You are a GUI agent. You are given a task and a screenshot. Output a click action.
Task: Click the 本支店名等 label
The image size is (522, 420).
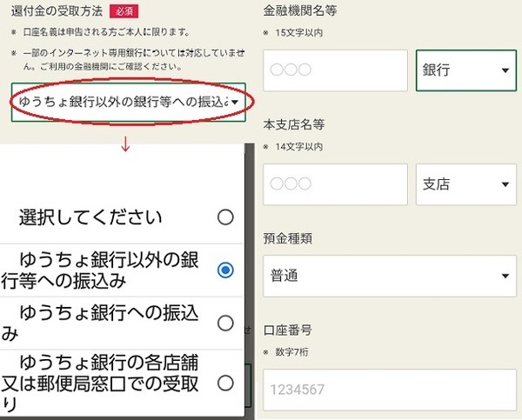294,124
